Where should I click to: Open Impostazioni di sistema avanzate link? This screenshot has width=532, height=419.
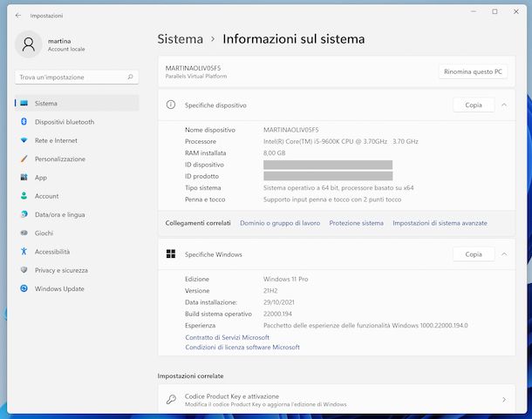(440, 223)
